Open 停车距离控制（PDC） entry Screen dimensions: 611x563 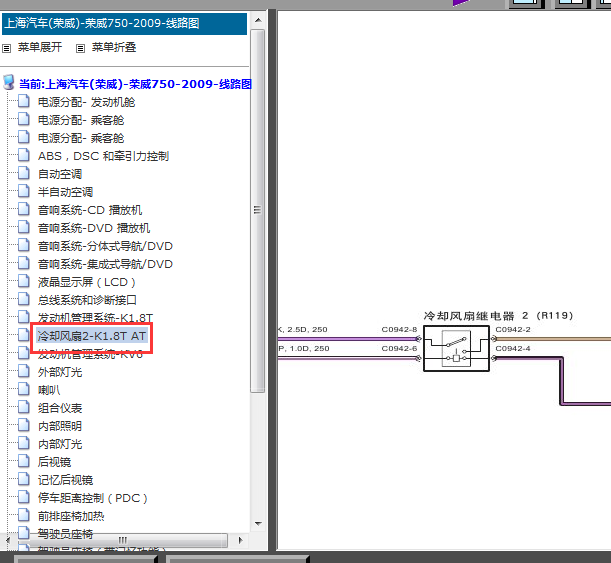click(93, 498)
